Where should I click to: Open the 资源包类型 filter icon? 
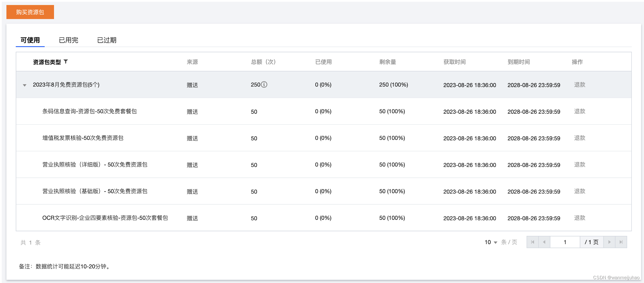66,61
